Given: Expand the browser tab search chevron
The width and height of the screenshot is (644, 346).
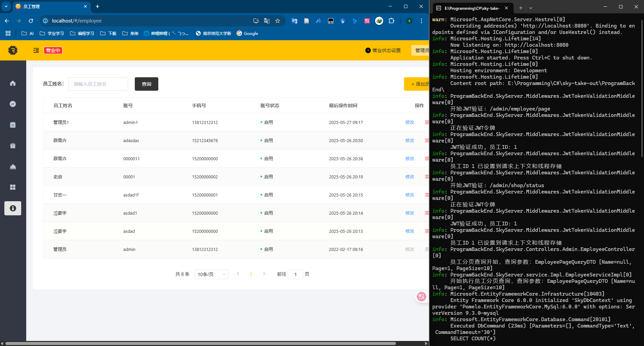Looking at the screenshot, I should 6,6.
